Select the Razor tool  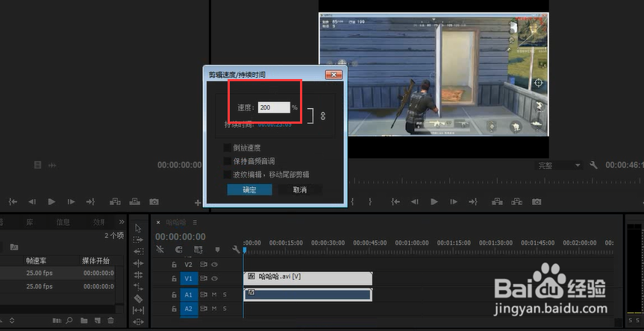[138, 299]
